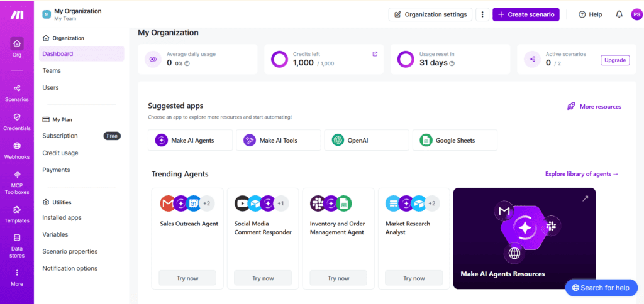Click the Free badge beside Subscription

112,136
